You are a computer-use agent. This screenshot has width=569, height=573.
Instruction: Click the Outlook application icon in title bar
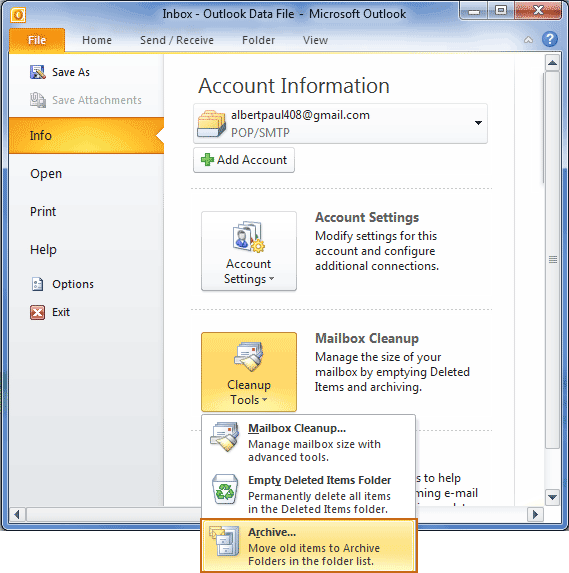18,15
